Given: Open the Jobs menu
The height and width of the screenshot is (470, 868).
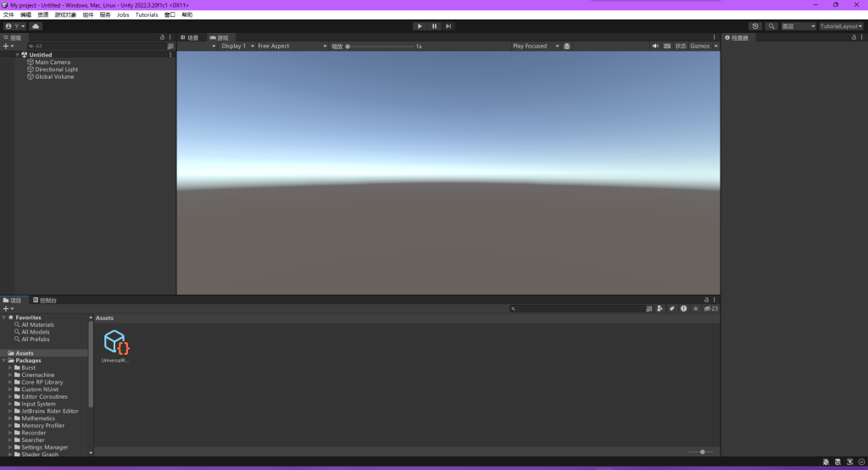Looking at the screenshot, I should tap(123, 14).
